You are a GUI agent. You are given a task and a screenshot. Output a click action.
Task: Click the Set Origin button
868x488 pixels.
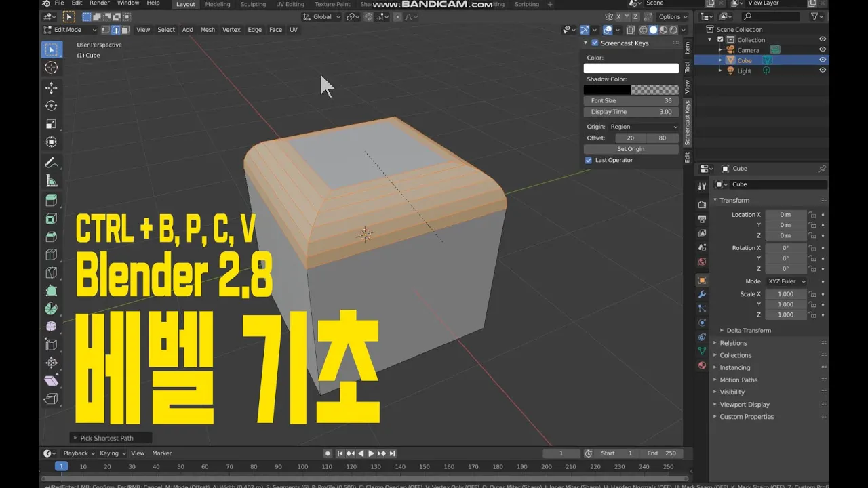(x=631, y=149)
